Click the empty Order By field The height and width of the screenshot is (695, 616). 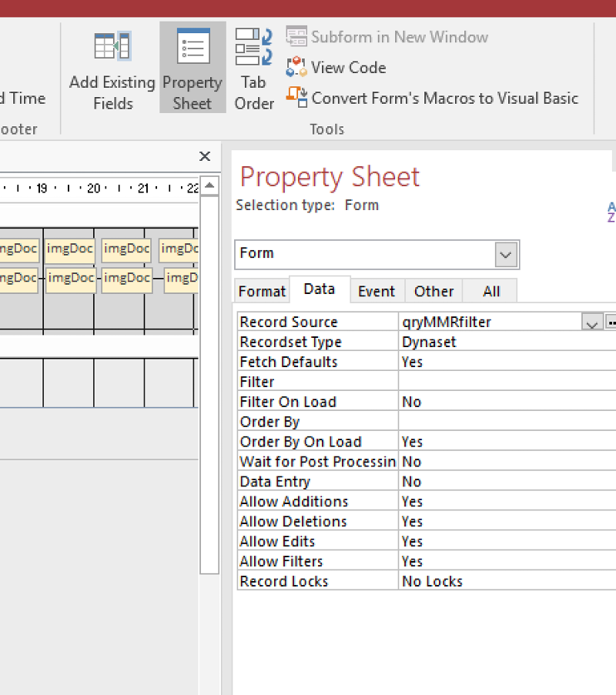pos(507,422)
